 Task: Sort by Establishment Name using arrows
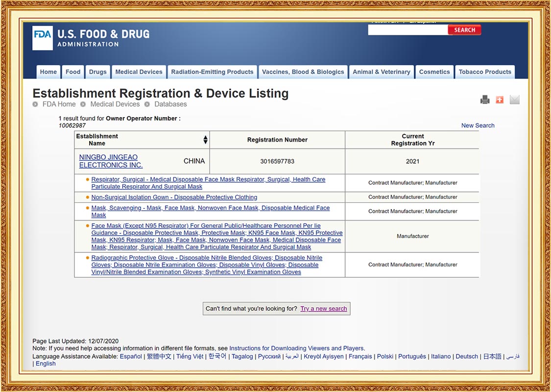pos(206,140)
